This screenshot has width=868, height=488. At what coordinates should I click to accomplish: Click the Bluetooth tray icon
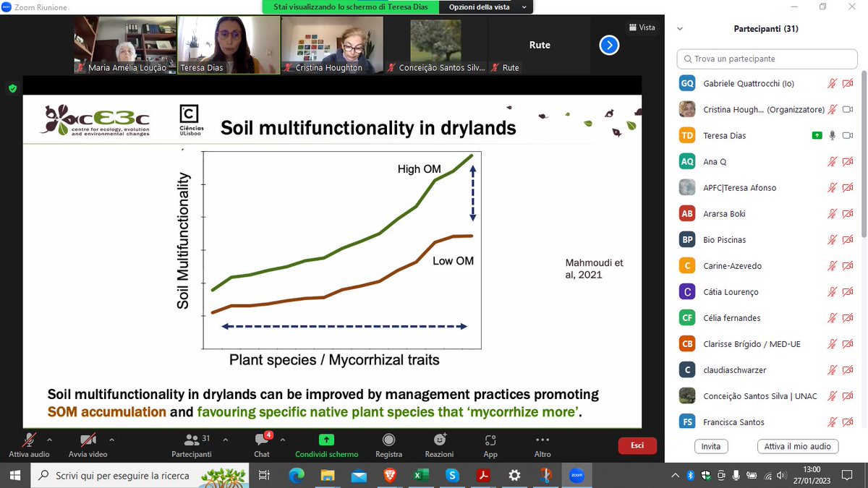[x=691, y=476]
